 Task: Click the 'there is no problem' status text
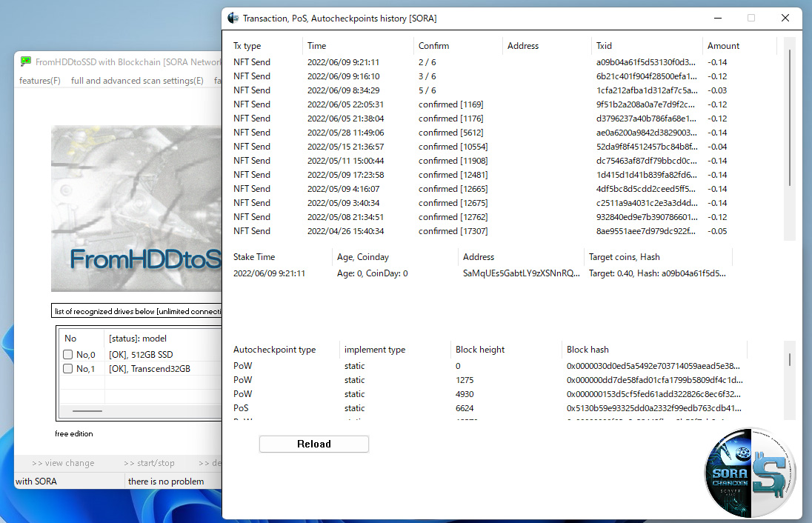point(166,481)
